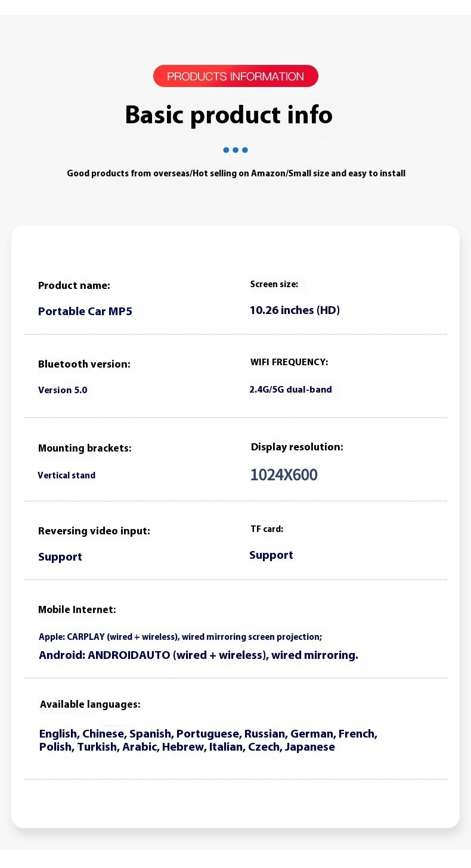Click the "Screen size:" label
Screen dimensions: 471x868
tap(274, 284)
